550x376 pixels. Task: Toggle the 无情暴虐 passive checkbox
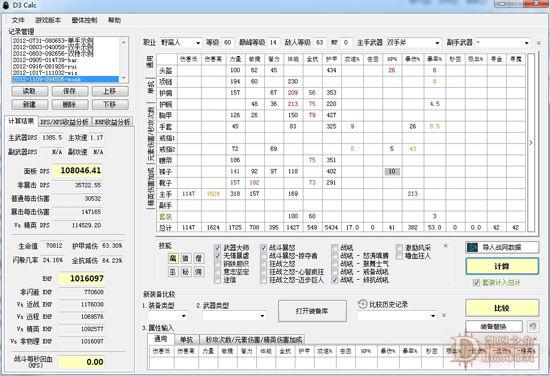(x=217, y=256)
